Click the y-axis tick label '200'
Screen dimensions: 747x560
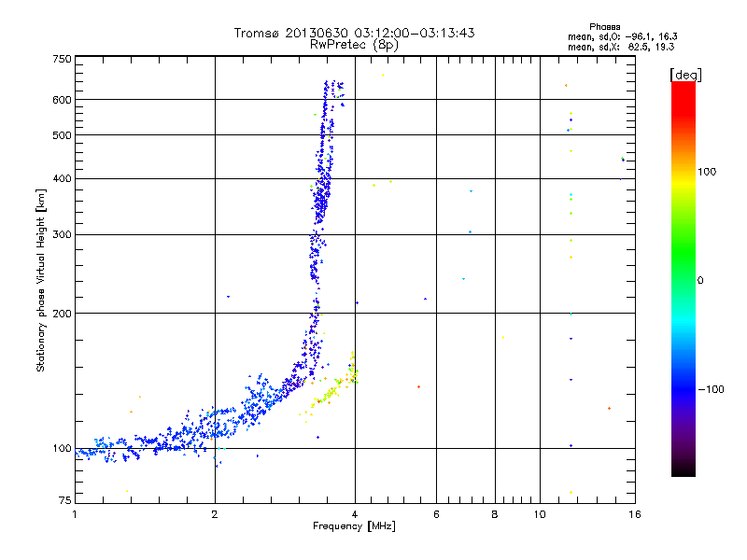click(63, 314)
